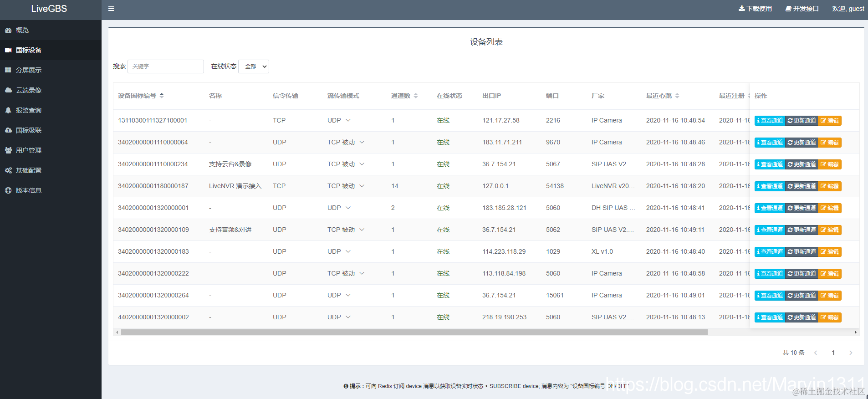The height and width of the screenshot is (399, 868).
Task: Go to next page arrow
Action: click(851, 353)
